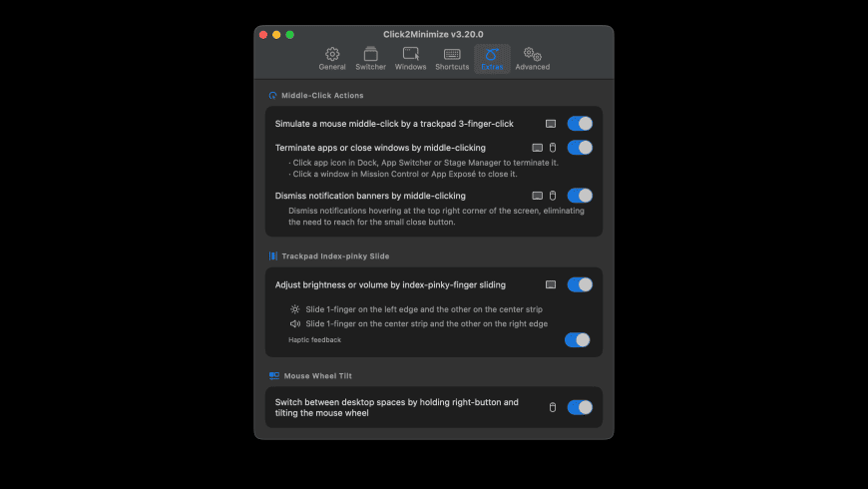This screenshot has width=868, height=489.
Task: Disable terminating apps by middle-clicking
Action: [x=580, y=148]
